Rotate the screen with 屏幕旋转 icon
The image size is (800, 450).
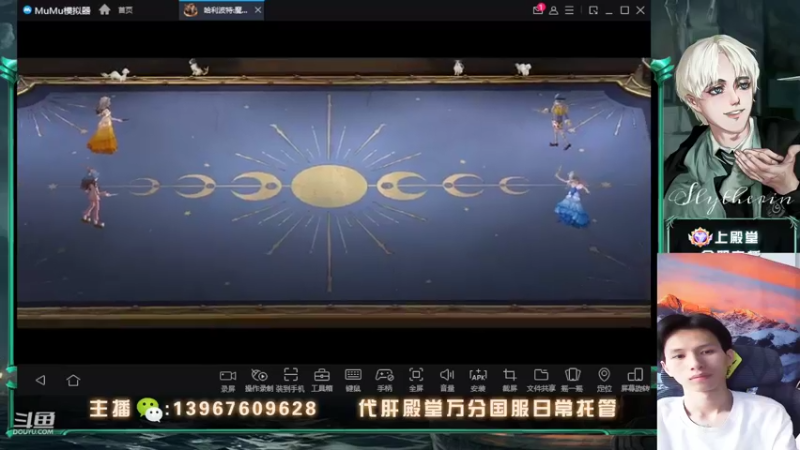[x=635, y=380]
